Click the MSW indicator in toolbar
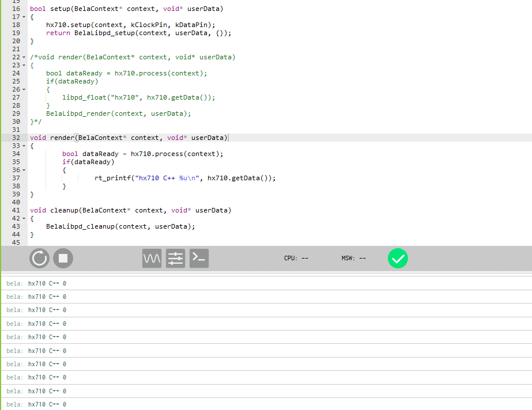 (x=353, y=259)
